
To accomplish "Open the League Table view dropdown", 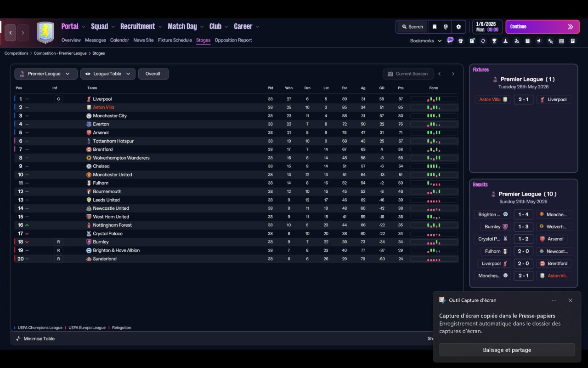I will (108, 74).
